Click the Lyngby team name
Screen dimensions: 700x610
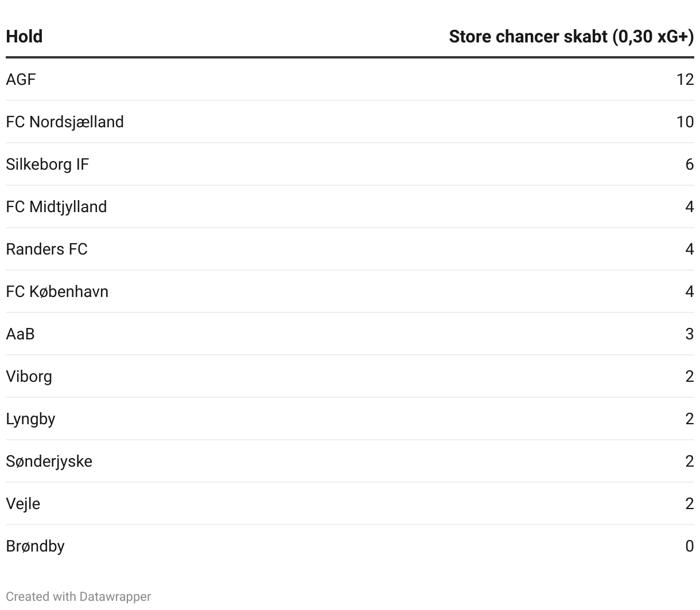[30, 419]
